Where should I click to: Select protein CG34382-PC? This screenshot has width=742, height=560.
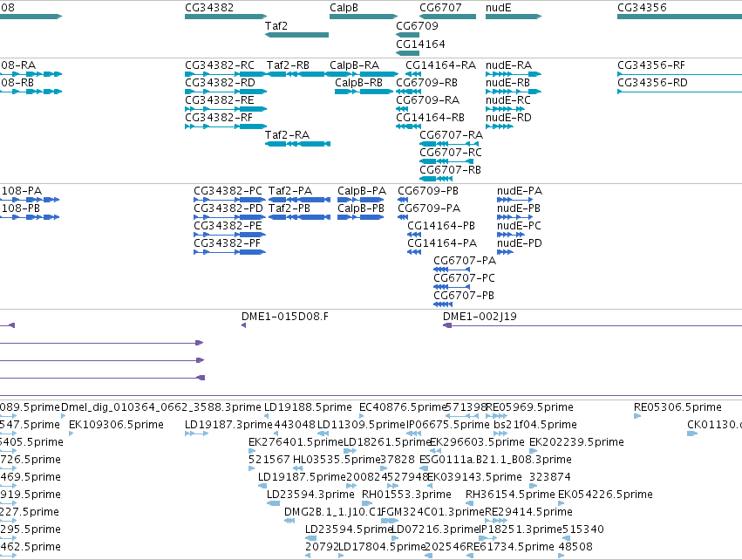click(x=228, y=191)
